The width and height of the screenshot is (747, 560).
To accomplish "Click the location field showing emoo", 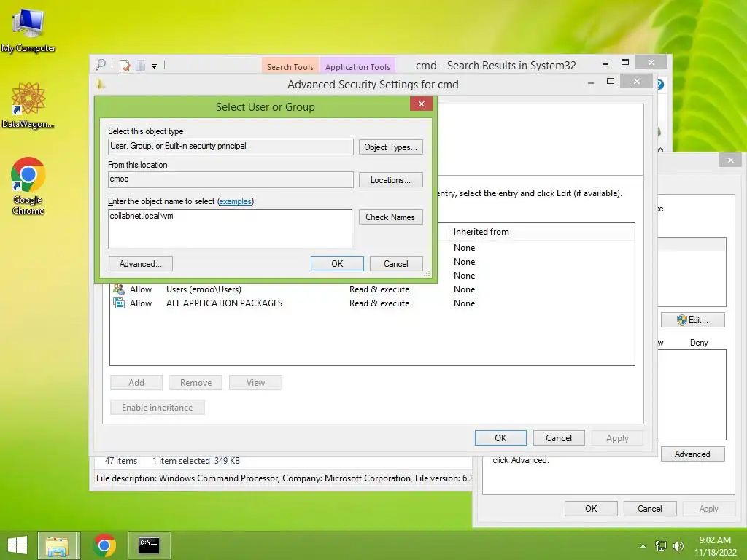I will pos(231,179).
